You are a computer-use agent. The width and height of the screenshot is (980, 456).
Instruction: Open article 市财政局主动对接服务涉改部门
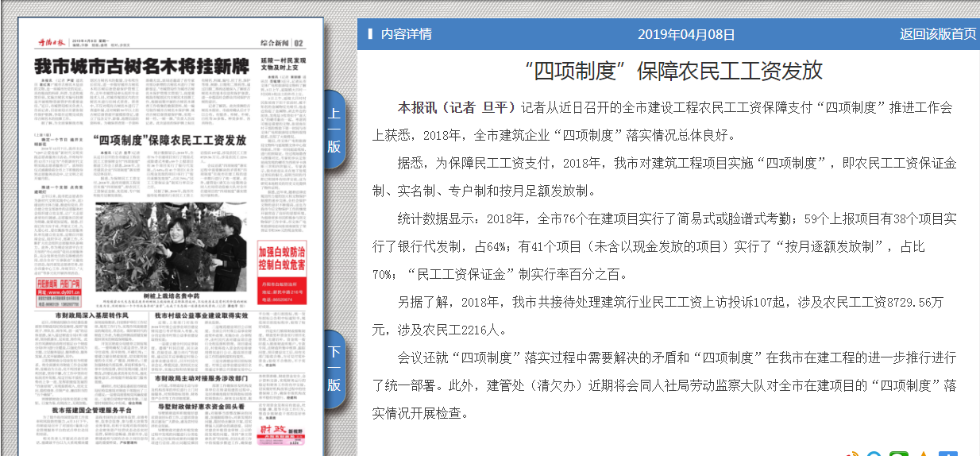coord(202,378)
